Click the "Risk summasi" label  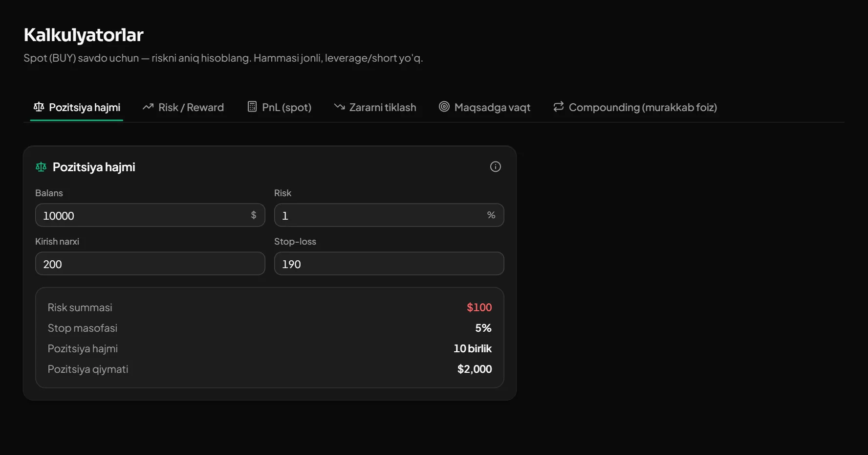click(x=80, y=307)
